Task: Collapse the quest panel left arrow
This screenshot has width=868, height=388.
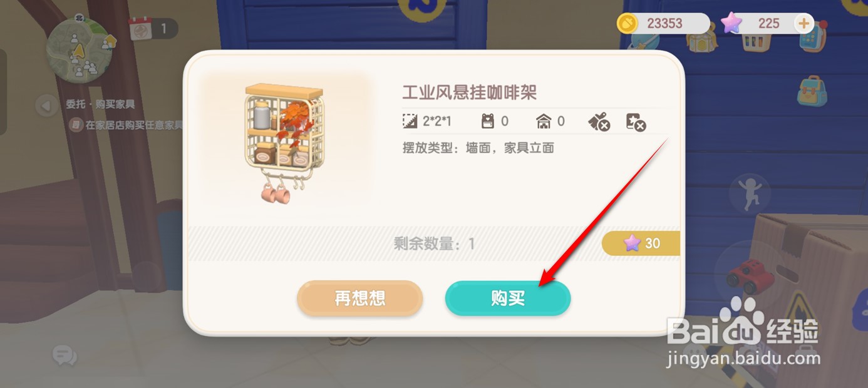Action: 46,105
